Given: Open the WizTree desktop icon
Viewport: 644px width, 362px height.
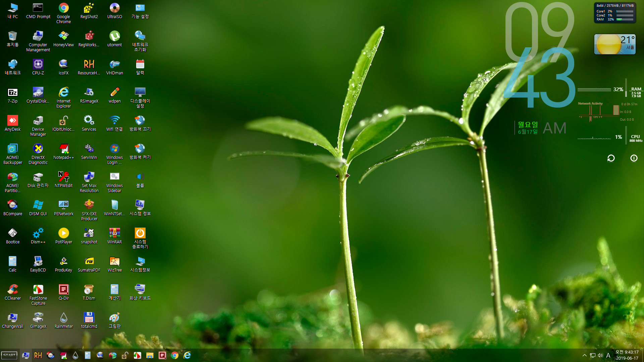Looking at the screenshot, I should click(114, 264).
